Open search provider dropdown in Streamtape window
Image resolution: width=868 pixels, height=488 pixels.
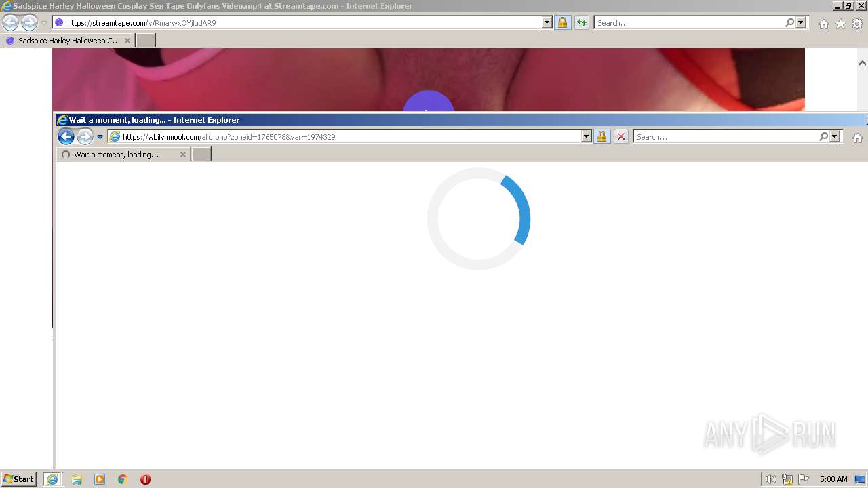click(x=801, y=23)
